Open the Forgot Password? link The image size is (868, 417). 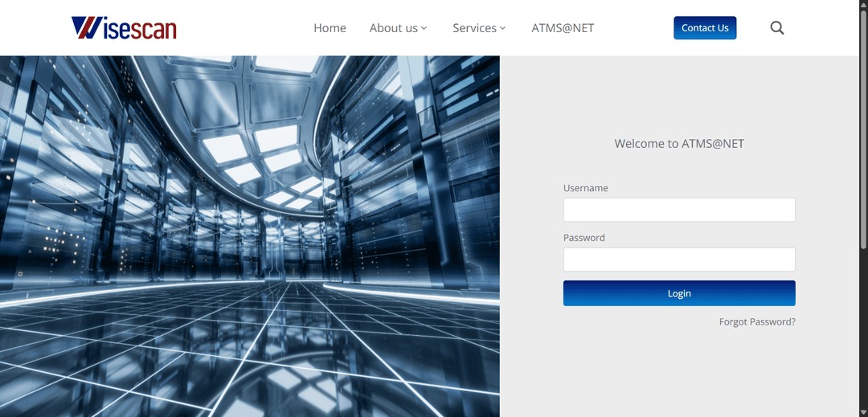click(x=757, y=321)
